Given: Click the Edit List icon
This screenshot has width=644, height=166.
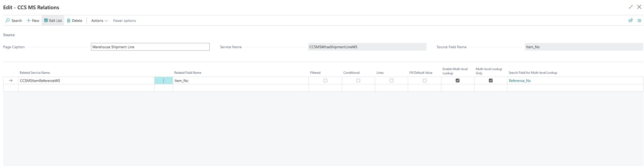Looking at the screenshot, I should (x=46, y=21).
